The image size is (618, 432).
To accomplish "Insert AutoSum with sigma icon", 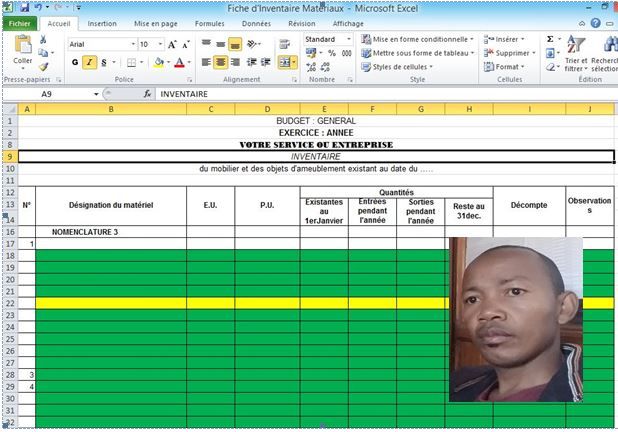I will pos(550,39).
